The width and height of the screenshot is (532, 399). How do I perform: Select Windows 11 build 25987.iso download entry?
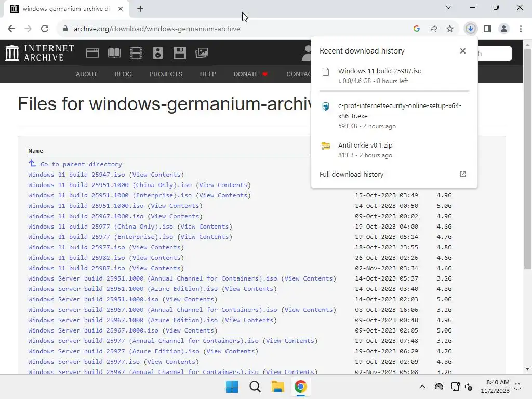pyautogui.click(x=394, y=76)
